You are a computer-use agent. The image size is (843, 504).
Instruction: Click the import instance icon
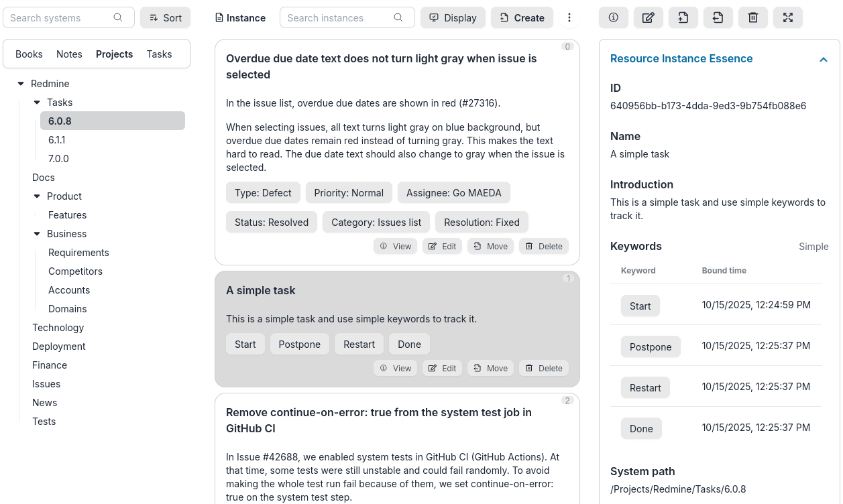pos(683,17)
